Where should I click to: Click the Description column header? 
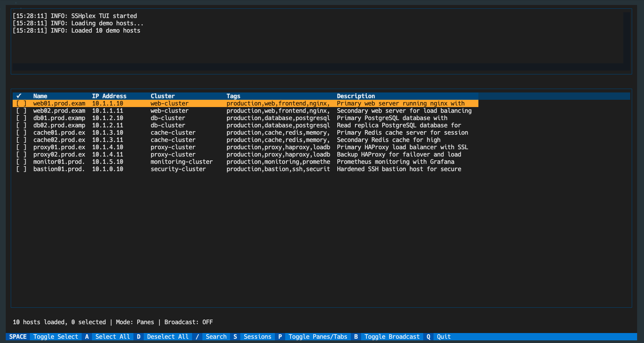[x=356, y=96]
